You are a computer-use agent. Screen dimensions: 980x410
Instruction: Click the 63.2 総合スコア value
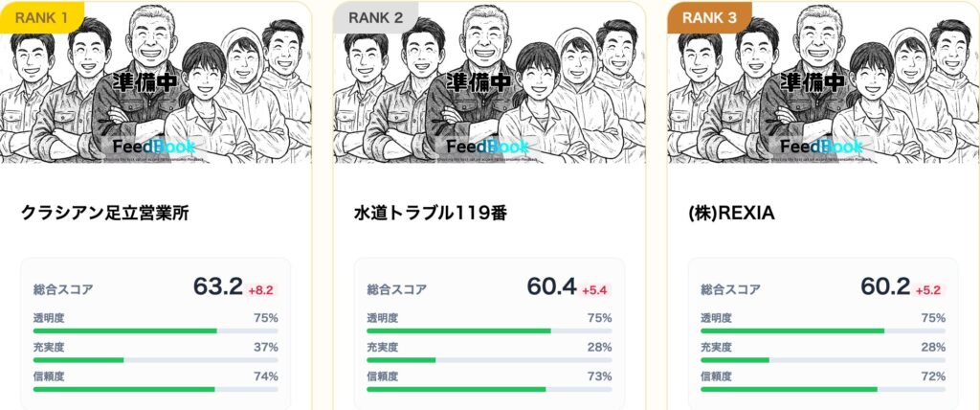(217, 287)
